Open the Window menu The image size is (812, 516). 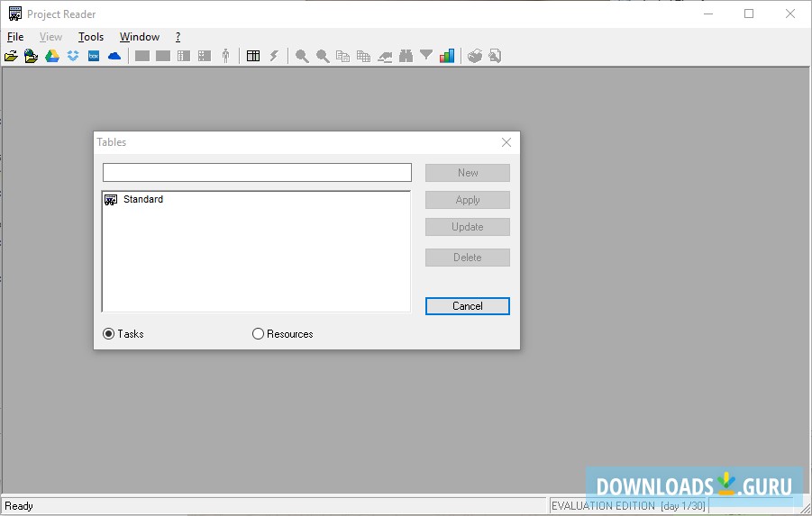point(140,37)
